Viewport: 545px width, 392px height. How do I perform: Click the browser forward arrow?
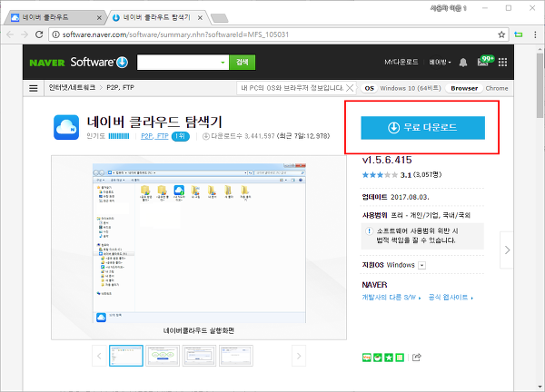[x=25, y=34]
